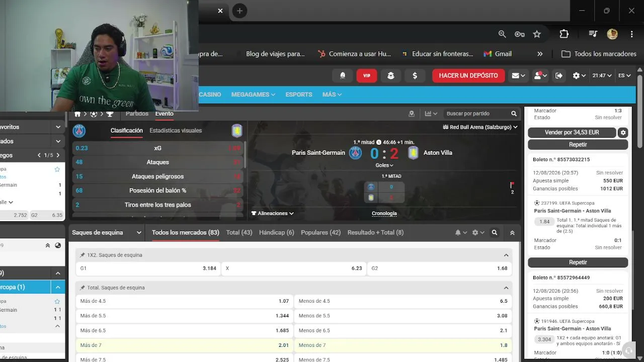Open the bell notifications dropdown in markets bar
The image size is (644, 362).
pos(461,233)
